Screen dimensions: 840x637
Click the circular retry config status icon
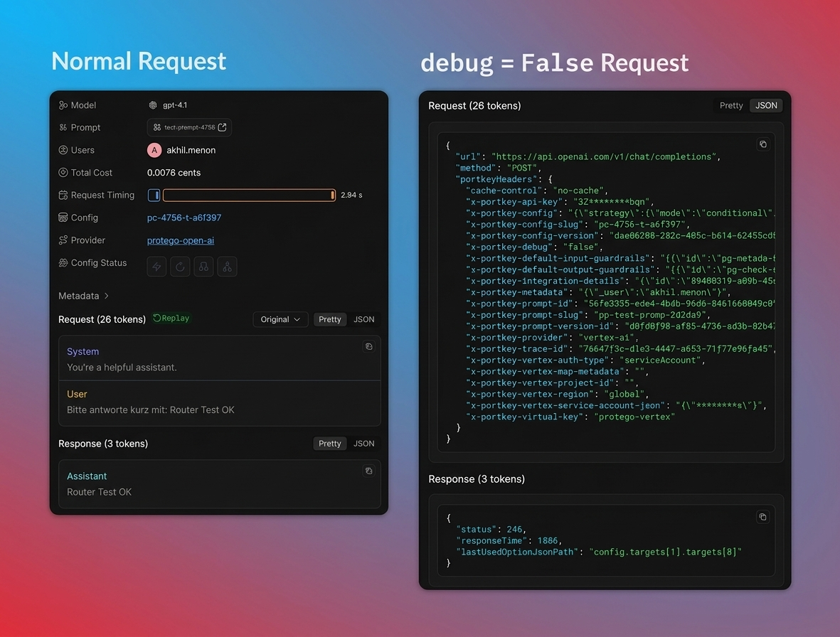[180, 267]
